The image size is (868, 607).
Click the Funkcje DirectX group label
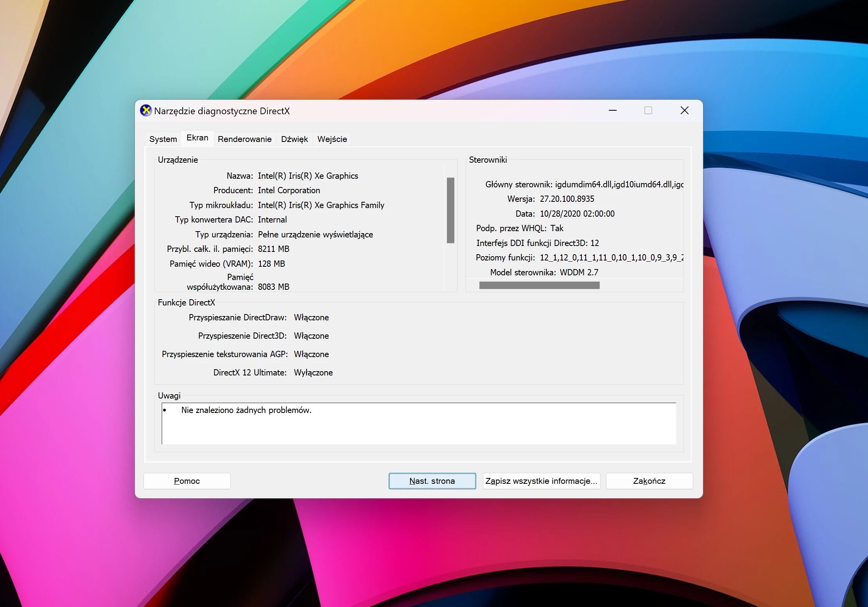click(x=187, y=303)
